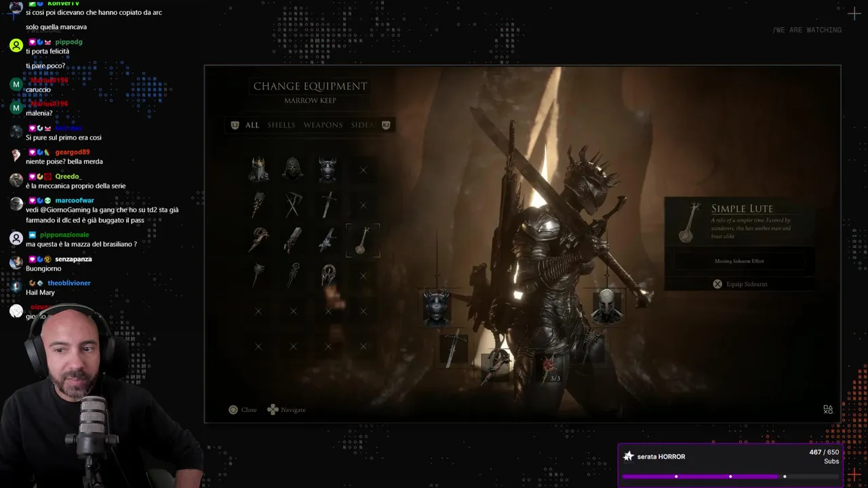Click the MARROW KEEP subtitle
The width and height of the screenshot is (868, 488).
(310, 100)
